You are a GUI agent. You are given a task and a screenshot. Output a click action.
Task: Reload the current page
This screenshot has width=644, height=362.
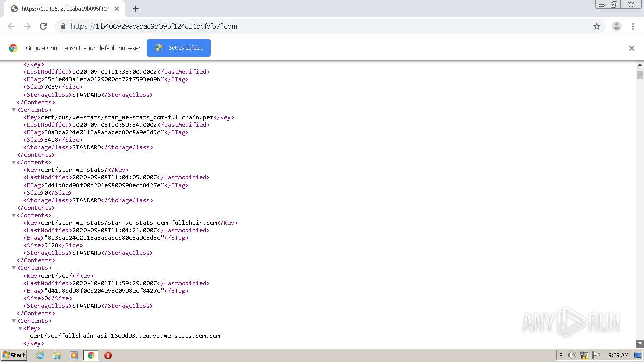point(43,26)
